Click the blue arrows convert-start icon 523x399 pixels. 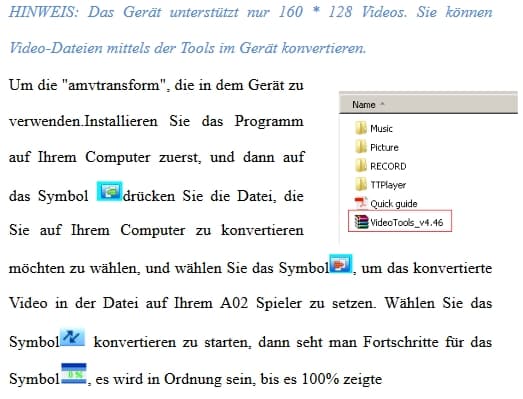[x=72, y=337]
